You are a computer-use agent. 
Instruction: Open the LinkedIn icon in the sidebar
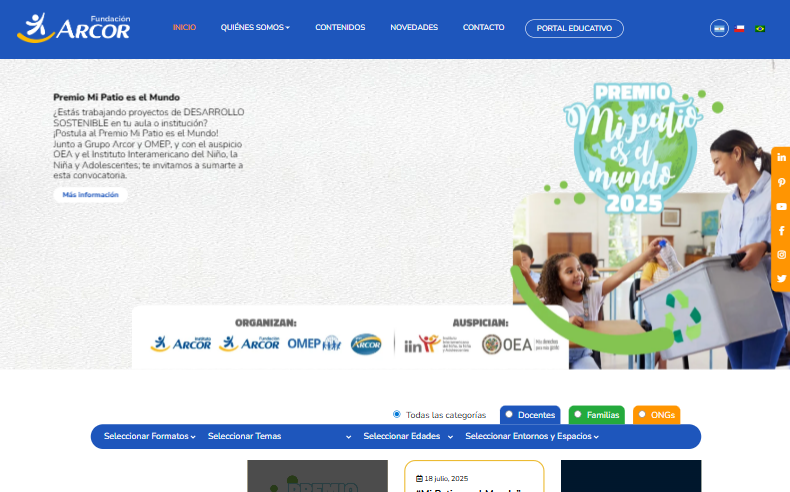click(781, 158)
